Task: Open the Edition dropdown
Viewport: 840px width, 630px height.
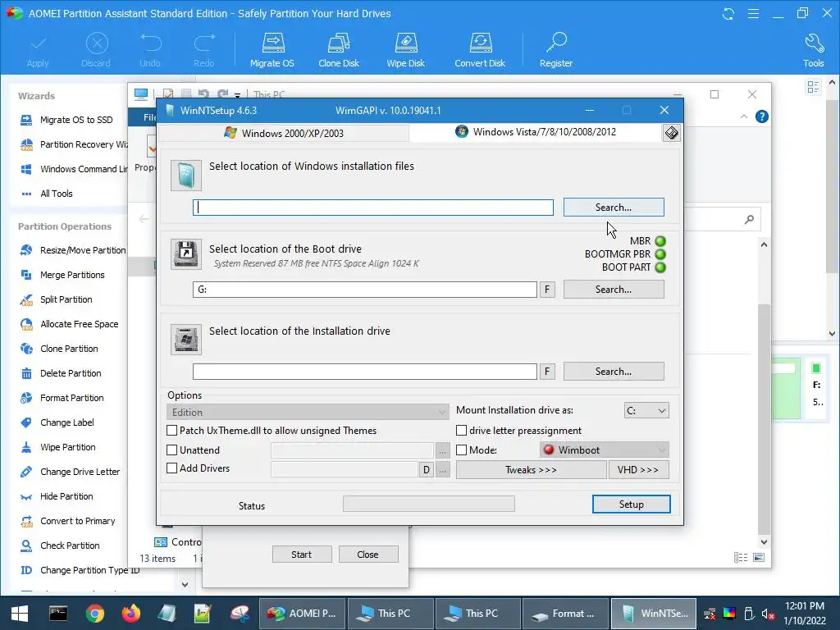Action: [308, 412]
